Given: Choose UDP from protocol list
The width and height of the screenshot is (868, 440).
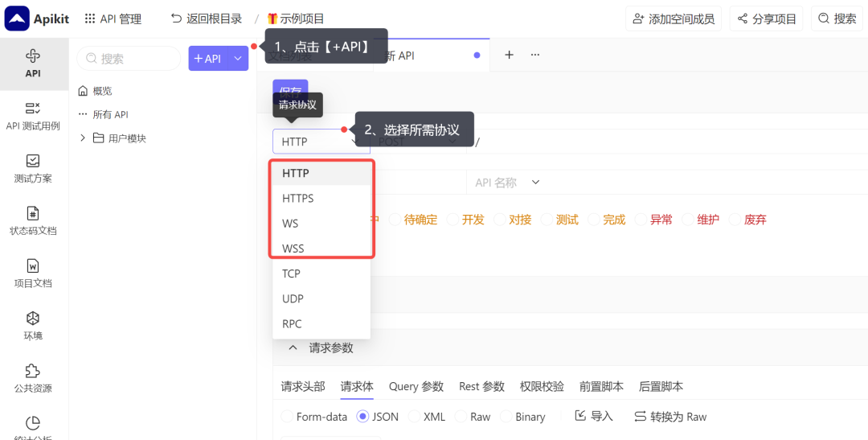Looking at the screenshot, I should tap(321, 298).
